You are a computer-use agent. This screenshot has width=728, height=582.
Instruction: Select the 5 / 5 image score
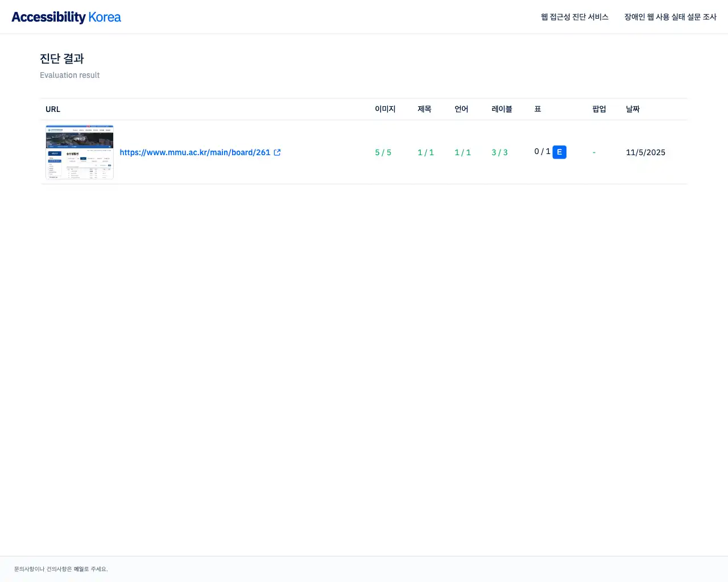click(383, 152)
